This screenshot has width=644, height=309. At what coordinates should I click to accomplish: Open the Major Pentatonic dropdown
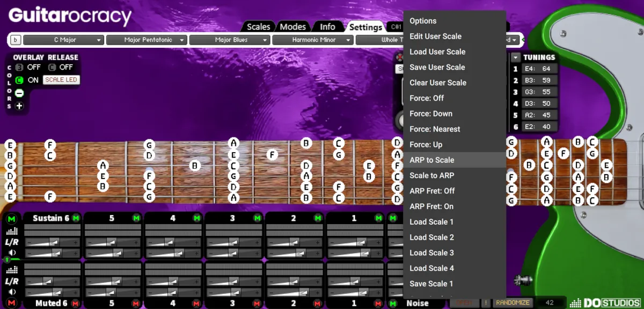(147, 40)
